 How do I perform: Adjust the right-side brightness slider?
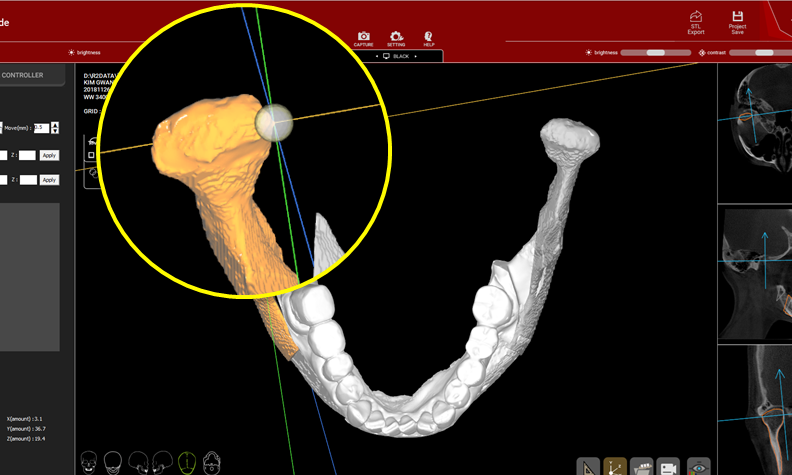click(655, 52)
